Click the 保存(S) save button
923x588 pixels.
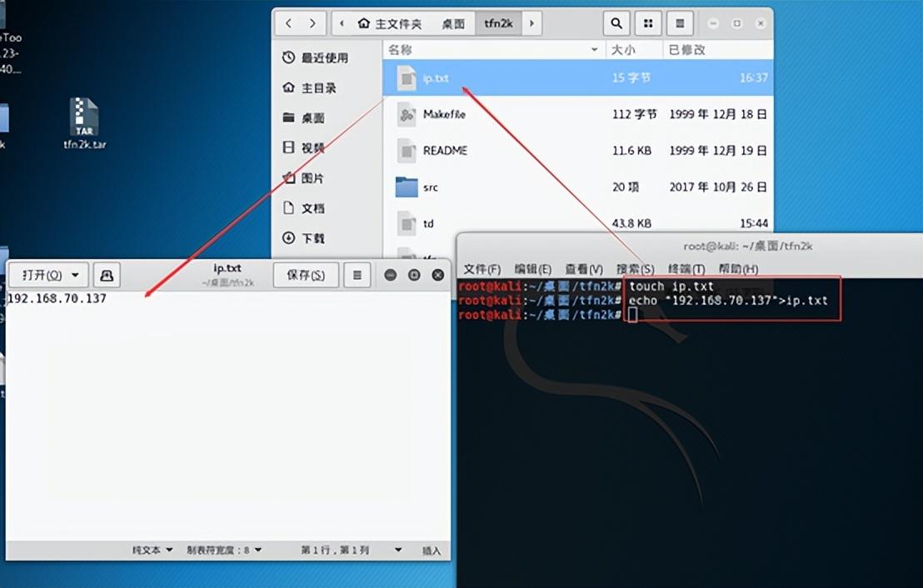pyautogui.click(x=305, y=274)
